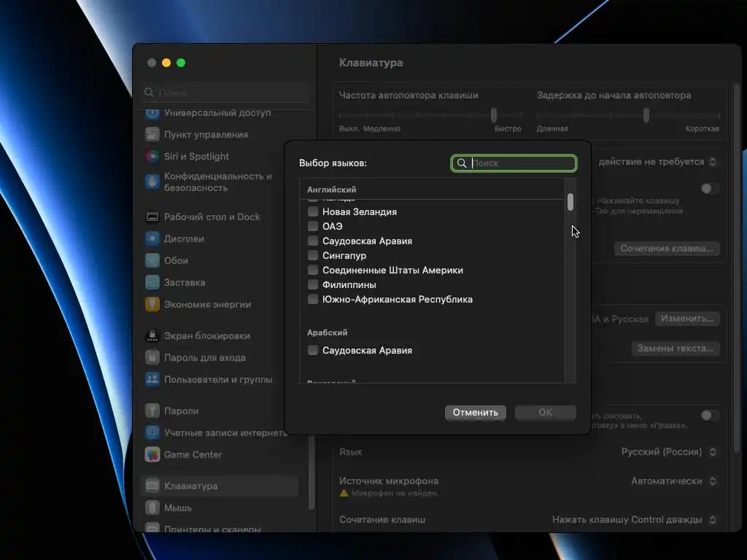Click the microphone warning triangle icon
Image resolution: width=747 pixels, height=560 pixels.
344,494
